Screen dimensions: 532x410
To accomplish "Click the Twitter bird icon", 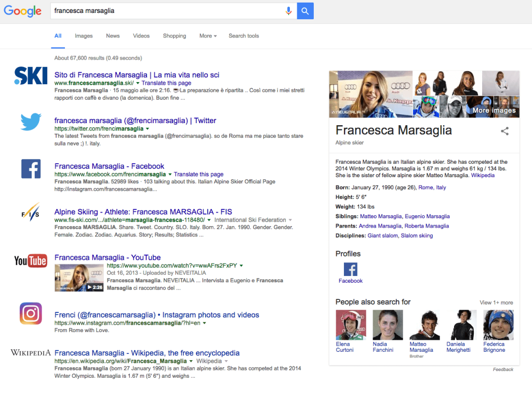I will [31, 122].
